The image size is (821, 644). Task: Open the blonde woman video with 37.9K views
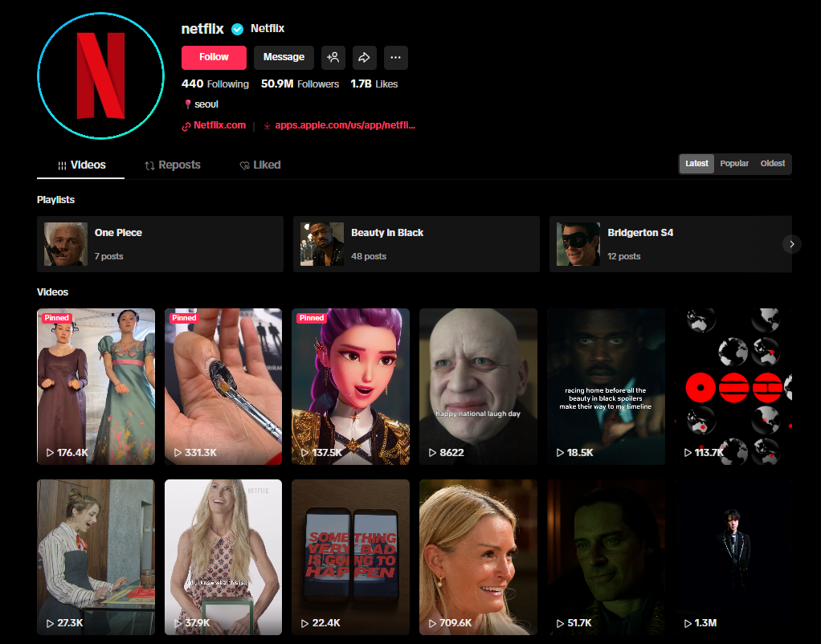click(x=223, y=557)
